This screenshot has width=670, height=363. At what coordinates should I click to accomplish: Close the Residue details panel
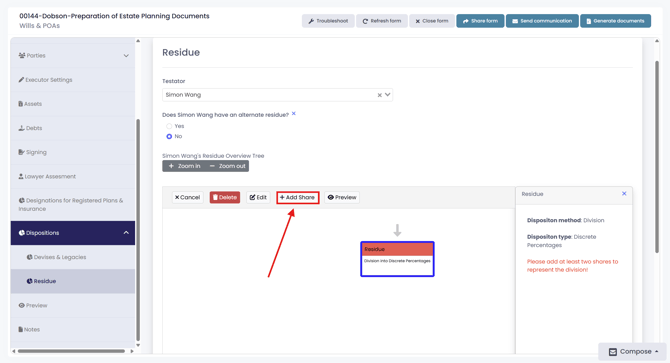pos(624,194)
